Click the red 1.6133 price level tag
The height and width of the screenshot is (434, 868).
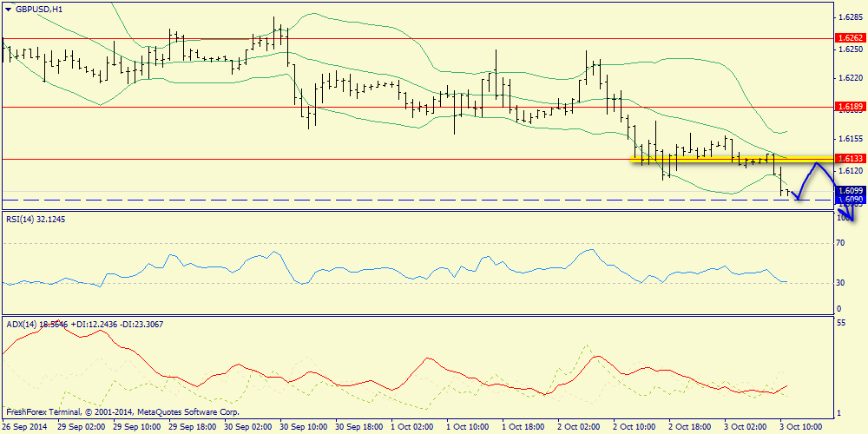coord(849,159)
